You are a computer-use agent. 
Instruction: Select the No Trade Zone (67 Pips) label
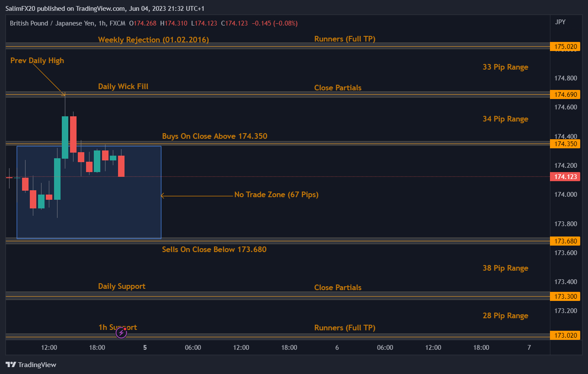[276, 195]
